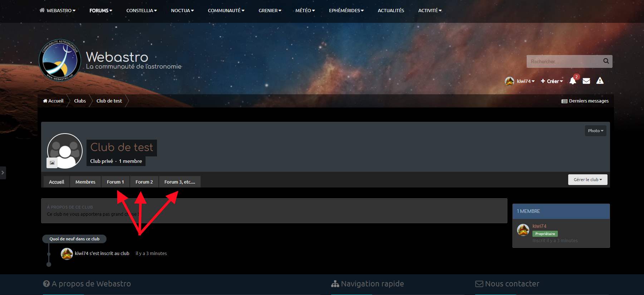
Task: Click 'La communauté de l'astronomie' tagline
Action: tap(134, 66)
